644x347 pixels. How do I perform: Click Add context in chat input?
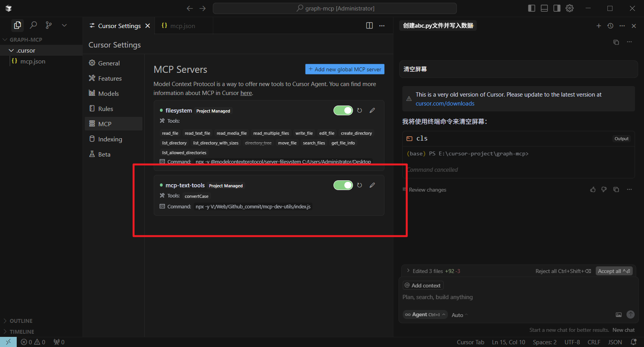pos(423,285)
